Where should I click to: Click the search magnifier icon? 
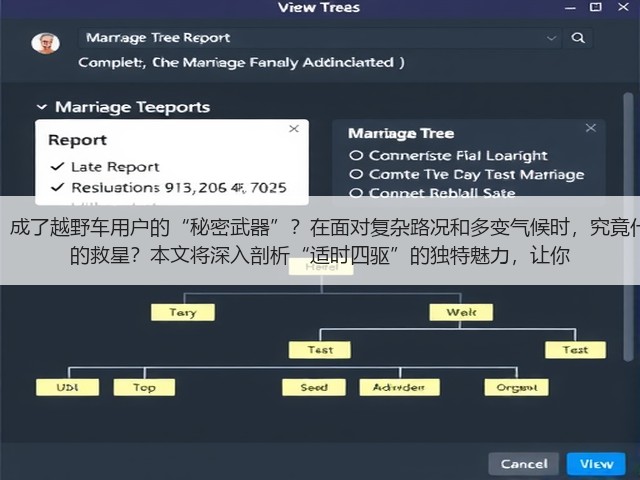coord(578,38)
